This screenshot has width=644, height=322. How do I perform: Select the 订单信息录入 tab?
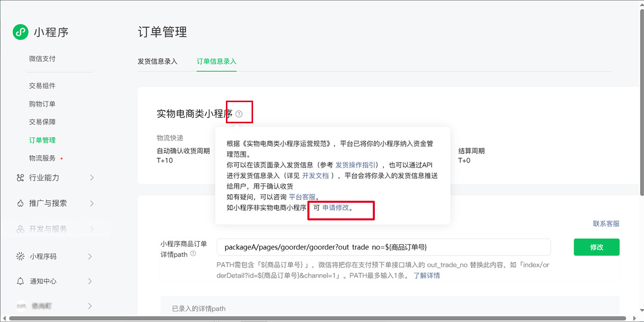[x=216, y=61]
